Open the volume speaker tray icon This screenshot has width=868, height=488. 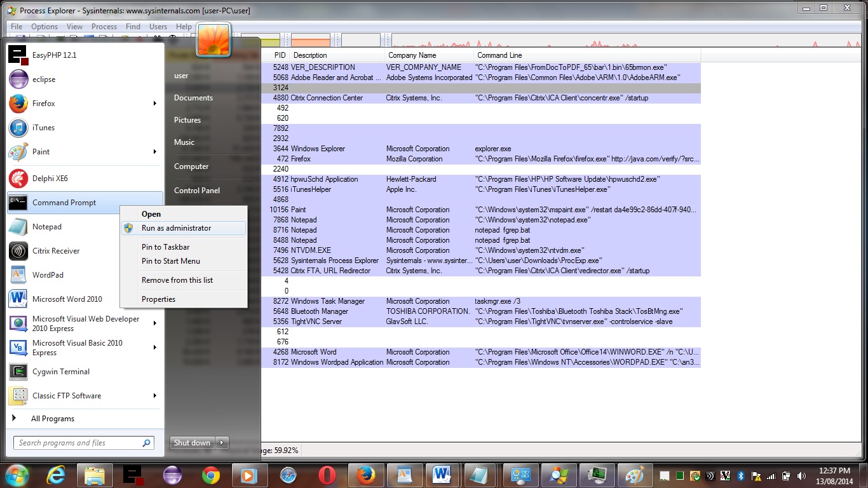click(802, 476)
